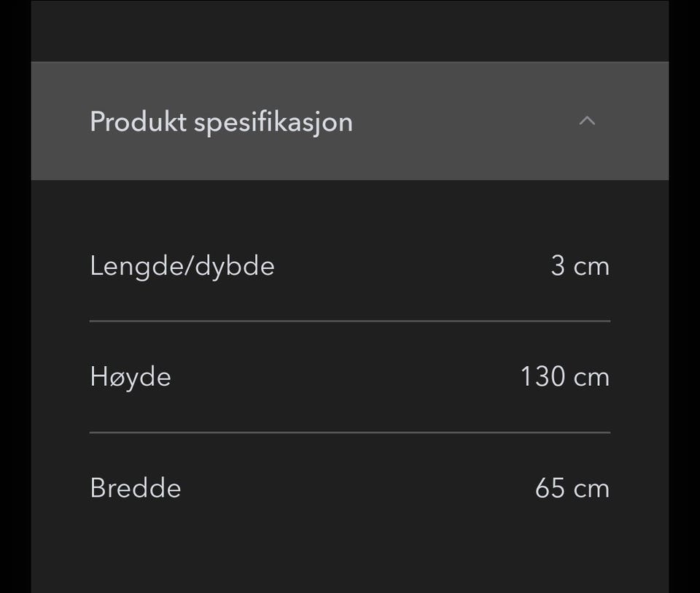
Task: Click empty space between Bredde and 65 cm
Action: [x=357, y=488]
